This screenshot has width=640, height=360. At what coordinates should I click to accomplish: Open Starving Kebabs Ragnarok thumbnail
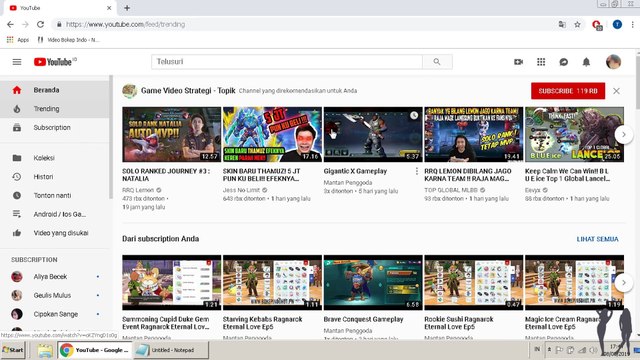[x=272, y=282]
